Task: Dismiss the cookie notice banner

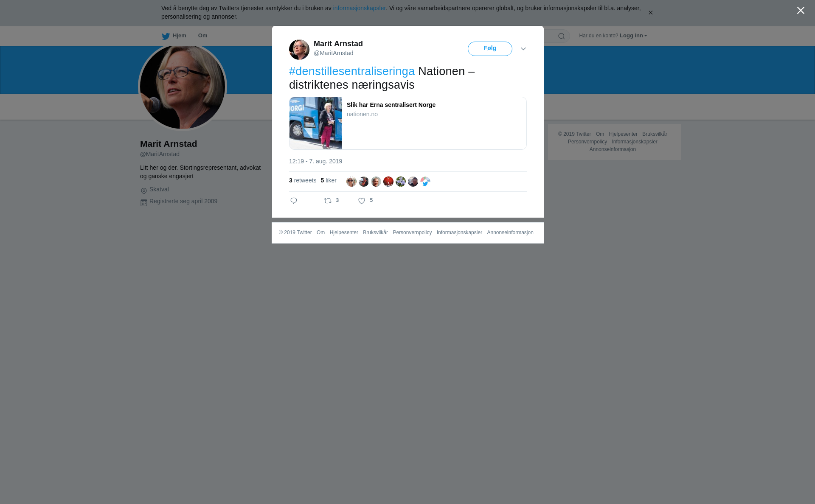Action: click(650, 13)
